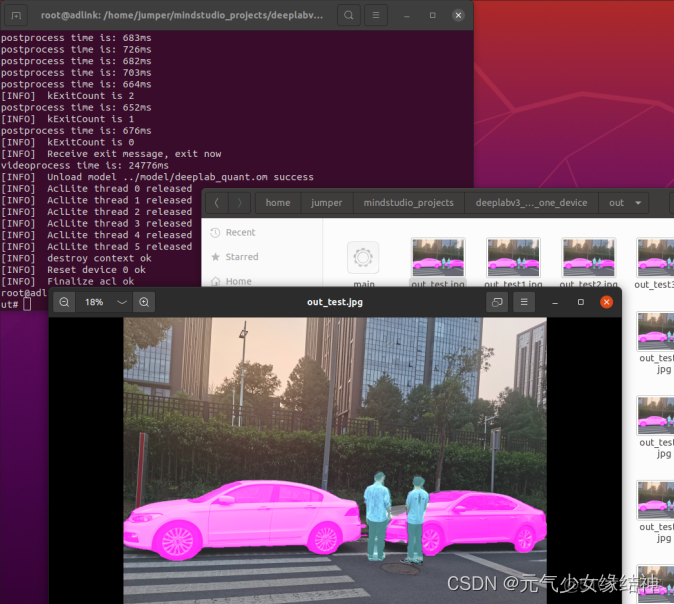
Task: Go forward in the file manager
Action: tap(239, 203)
